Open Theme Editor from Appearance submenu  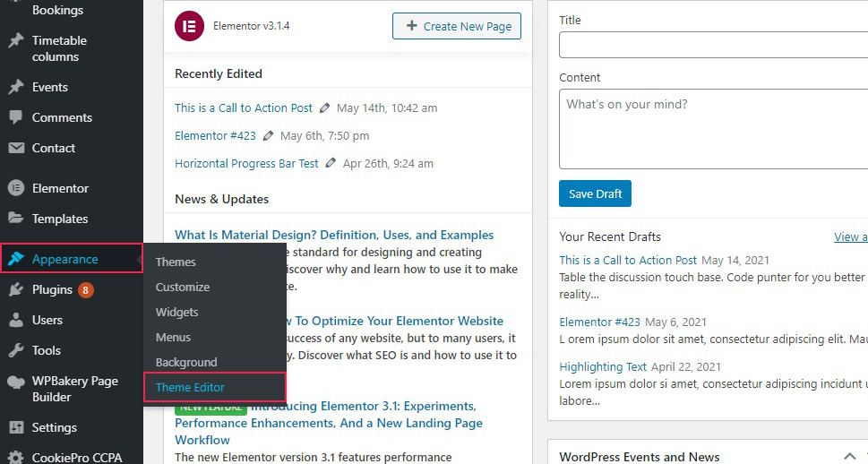click(190, 388)
